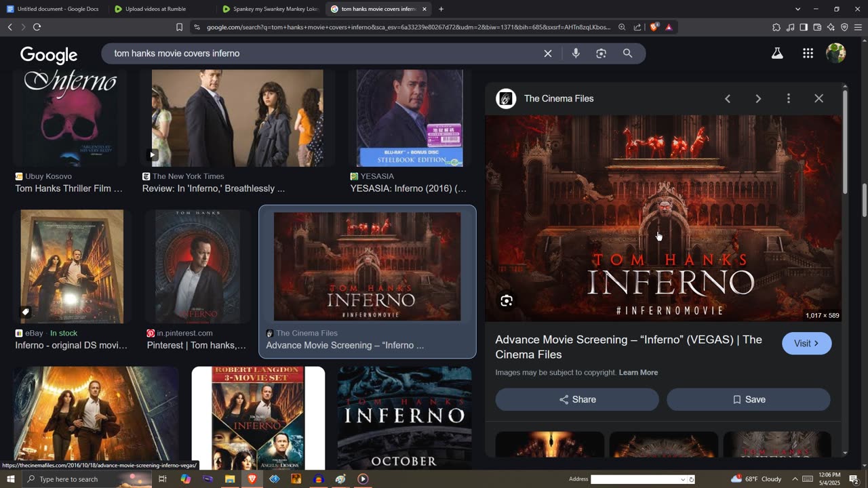Viewport: 868px width, 488px height.
Task: Clear the Google search box
Action: tap(548, 54)
